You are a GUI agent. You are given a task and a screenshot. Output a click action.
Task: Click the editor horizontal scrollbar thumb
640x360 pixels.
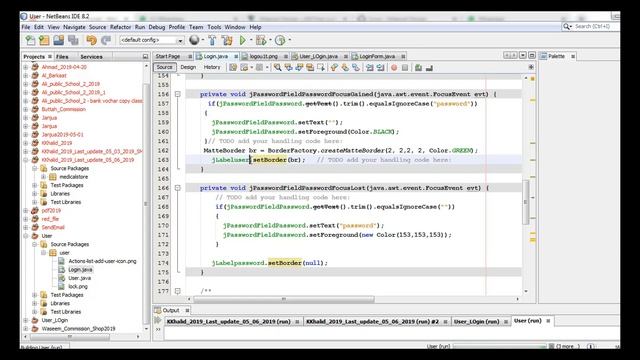tap(284, 299)
